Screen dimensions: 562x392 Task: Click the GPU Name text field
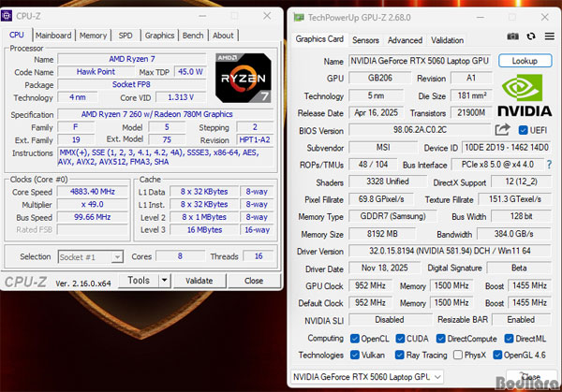pos(421,61)
